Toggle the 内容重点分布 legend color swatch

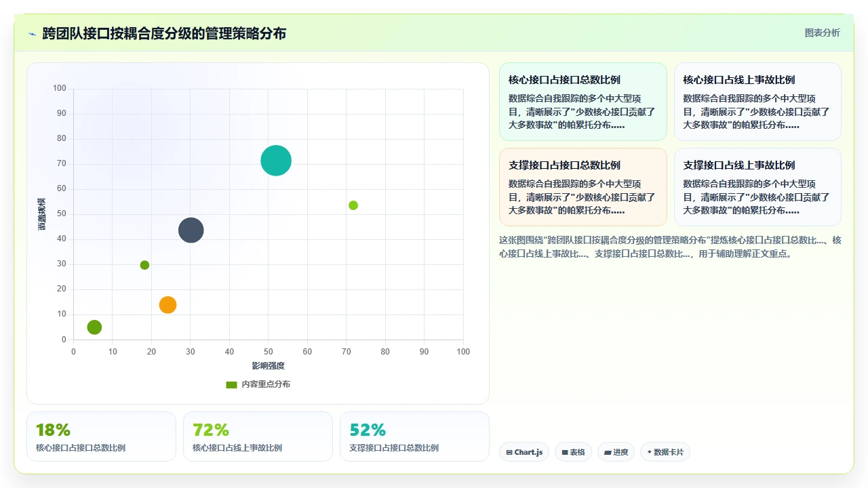(x=231, y=384)
